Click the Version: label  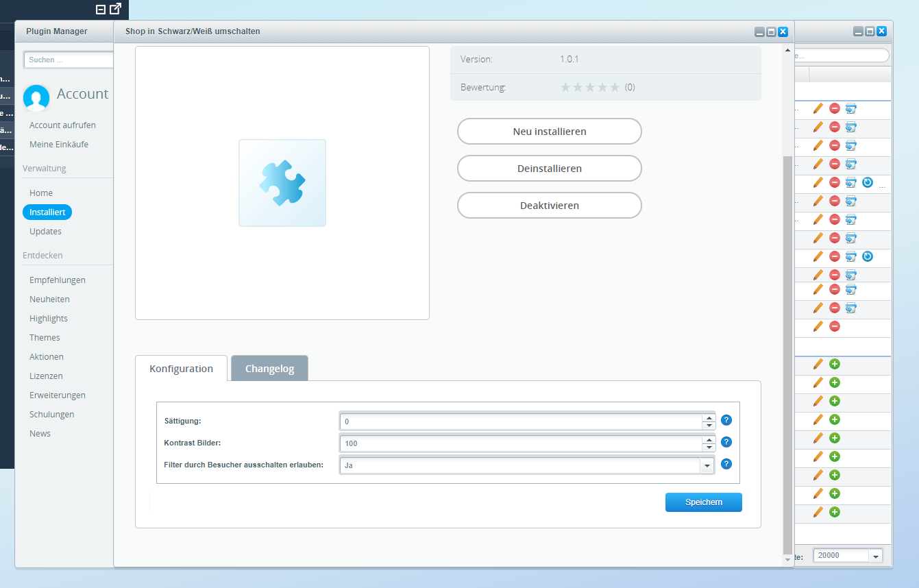(476, 59)
